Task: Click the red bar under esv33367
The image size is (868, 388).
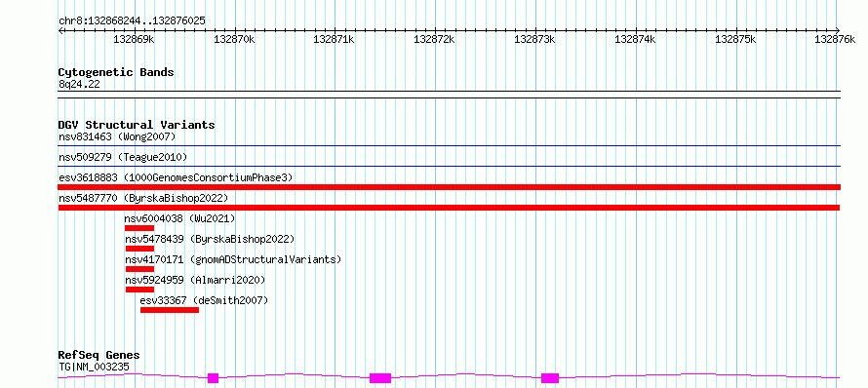Action: [170, 310]
